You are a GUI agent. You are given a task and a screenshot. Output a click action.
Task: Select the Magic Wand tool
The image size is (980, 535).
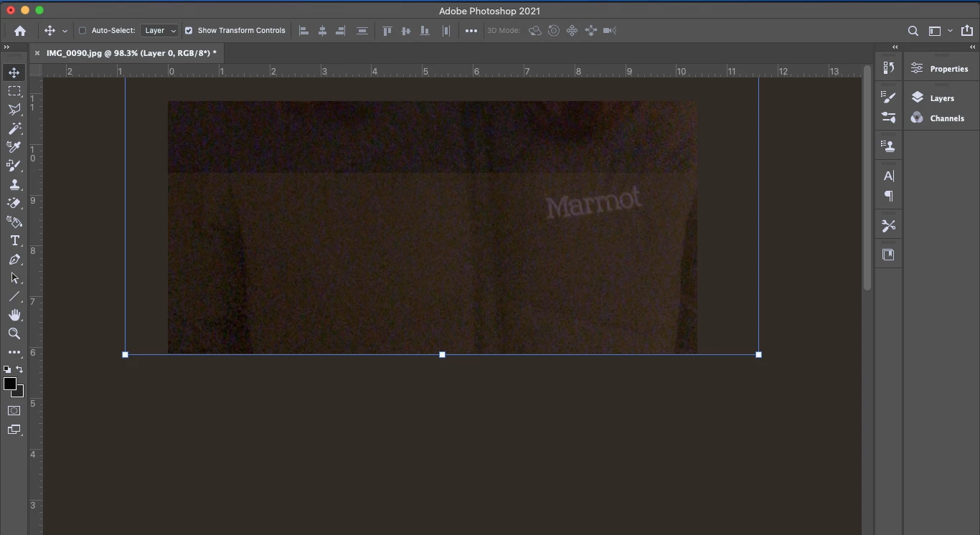pyautogui.click(x=14, y=128)
